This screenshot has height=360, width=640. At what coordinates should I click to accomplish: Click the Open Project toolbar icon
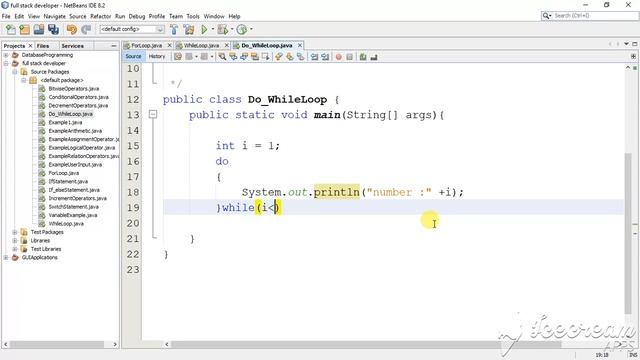tap(39, 29)
